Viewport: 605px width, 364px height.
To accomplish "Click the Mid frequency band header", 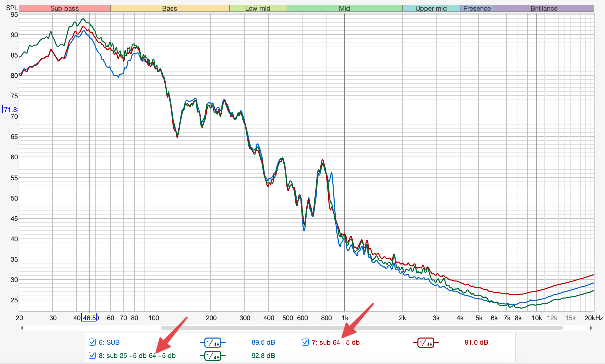I will coord(344,8).
